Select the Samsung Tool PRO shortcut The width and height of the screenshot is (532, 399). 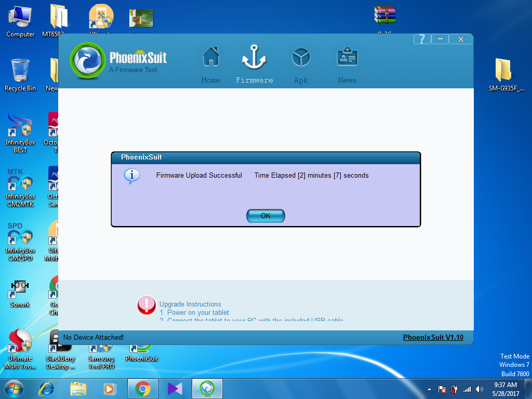pyautogui.click(x=101, y=356)
